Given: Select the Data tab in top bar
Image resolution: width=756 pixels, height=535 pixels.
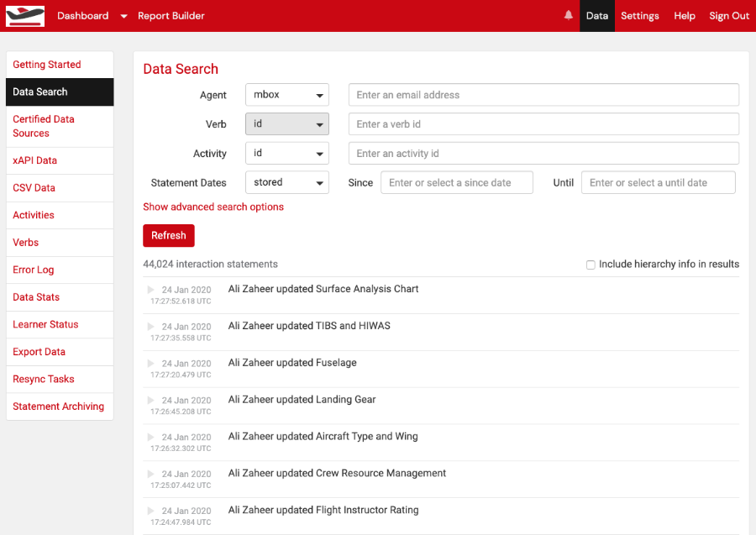Looking at the screenshot, I should 597,16.
